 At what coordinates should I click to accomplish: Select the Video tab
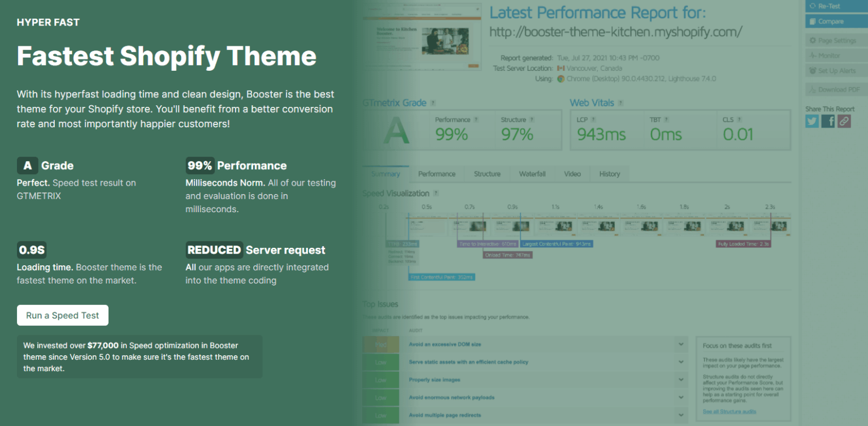[x=572, y=174]
